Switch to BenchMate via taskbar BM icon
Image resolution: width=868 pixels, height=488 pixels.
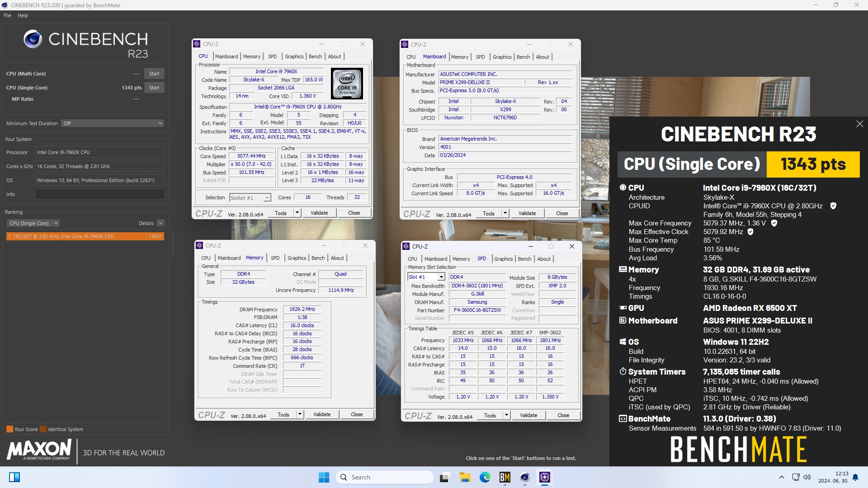505,477
